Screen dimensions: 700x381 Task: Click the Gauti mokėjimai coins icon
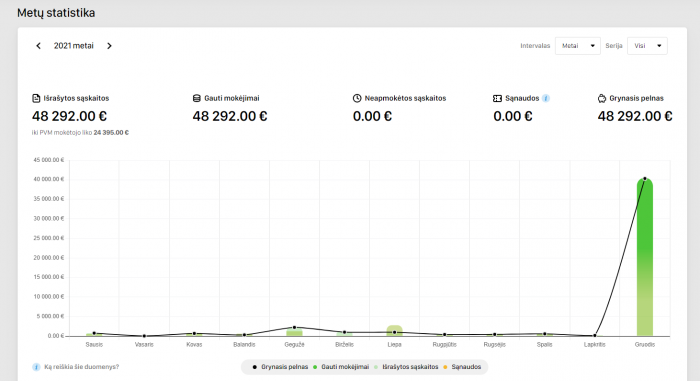click(x=196, y=98)
